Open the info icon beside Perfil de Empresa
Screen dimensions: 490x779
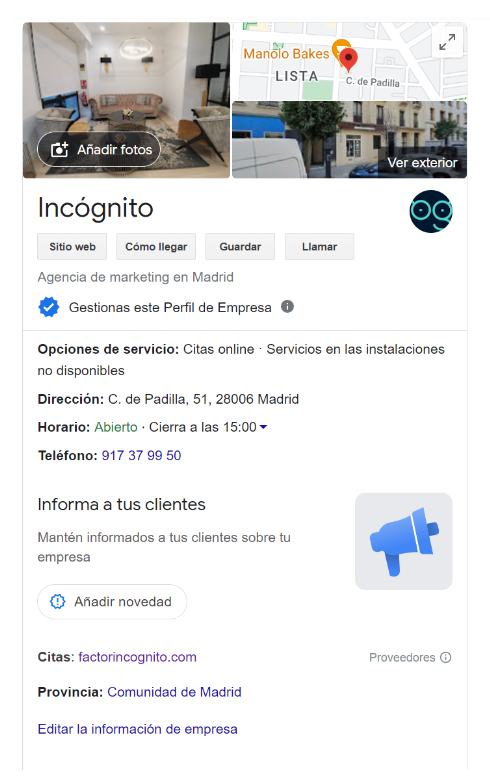tap(287, 307)
